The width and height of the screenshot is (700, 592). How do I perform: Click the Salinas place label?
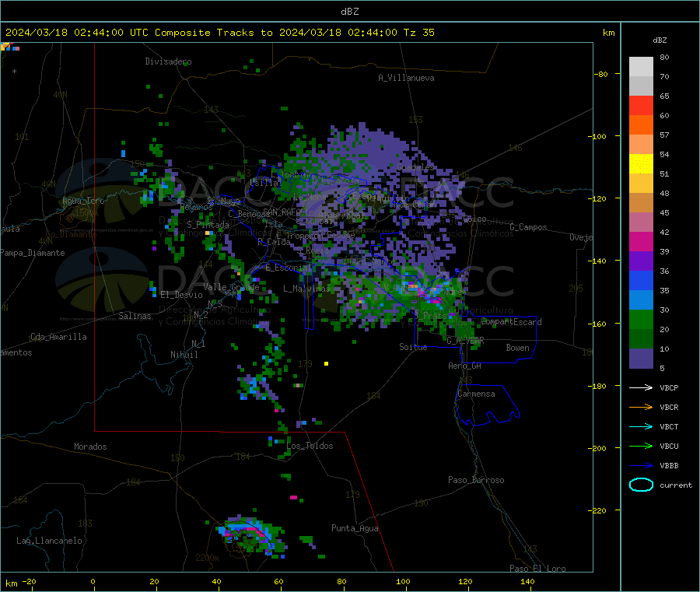(x=135, y=316)
